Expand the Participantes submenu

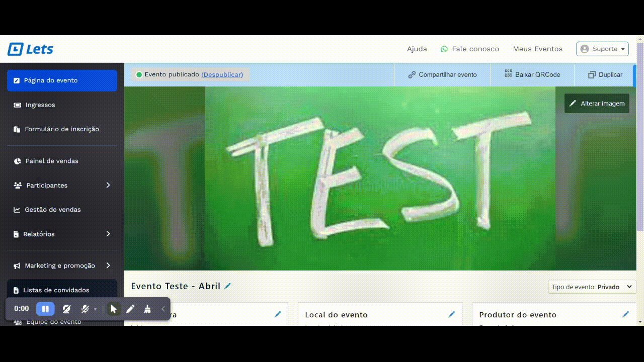(108, 185)
